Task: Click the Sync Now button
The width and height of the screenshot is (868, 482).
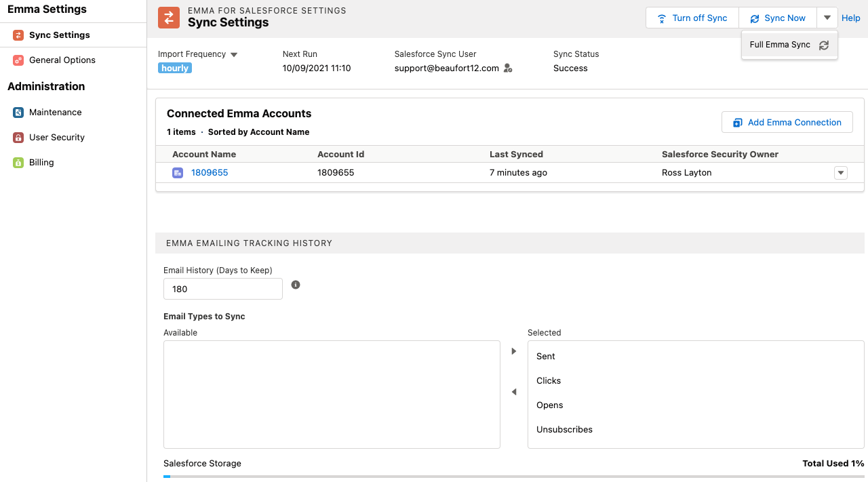Action: pos(778,18)
